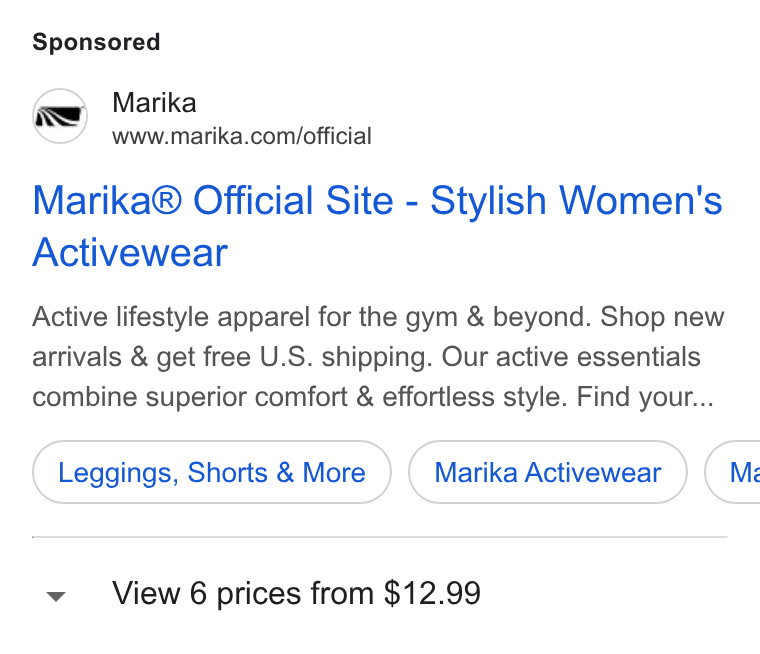The height and width of the screenshot is (654, 760).
Task: Click the registered trademark symbol in the title
Action: tap(167, 199)
